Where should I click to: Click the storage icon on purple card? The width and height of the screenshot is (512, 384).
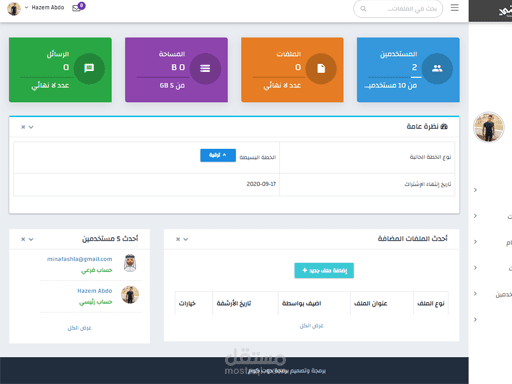tap(205, 69)
